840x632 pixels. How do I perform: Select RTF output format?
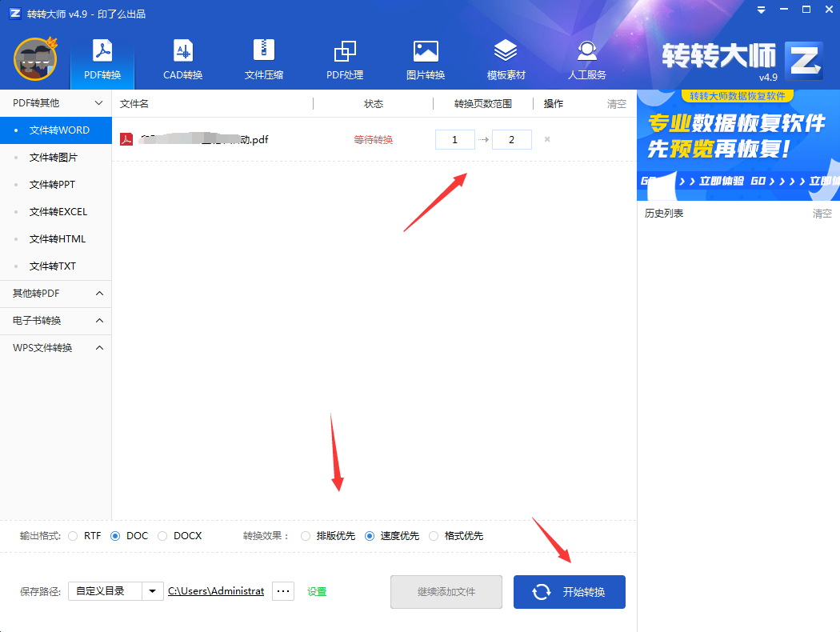pos(74,535)
